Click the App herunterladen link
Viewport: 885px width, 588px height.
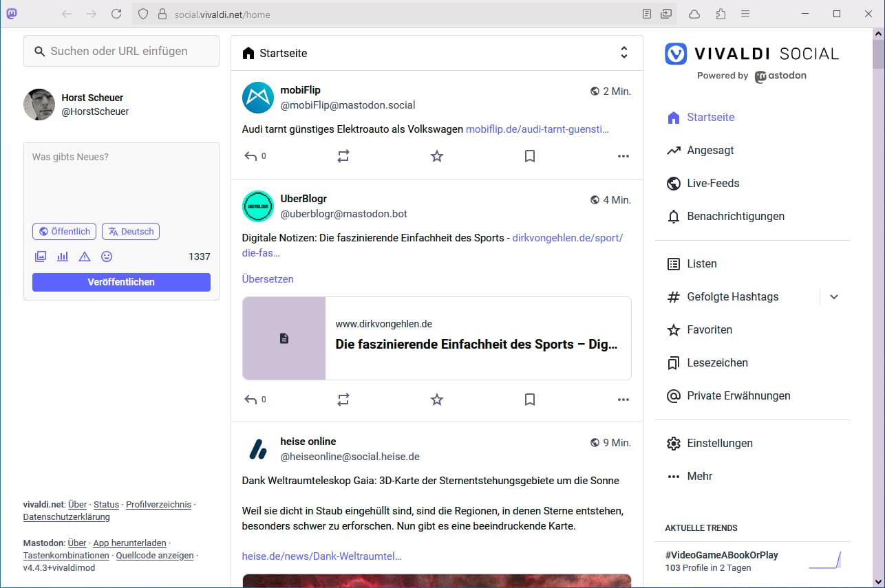coord(129,543)
